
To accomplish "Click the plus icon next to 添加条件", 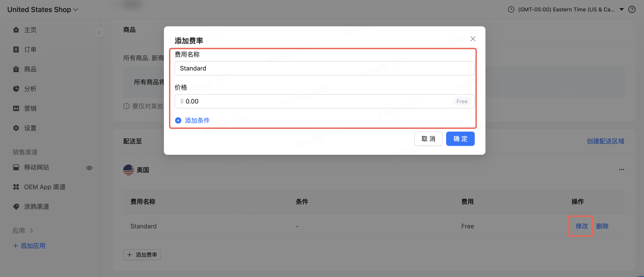I will click(x=178, y=120).
